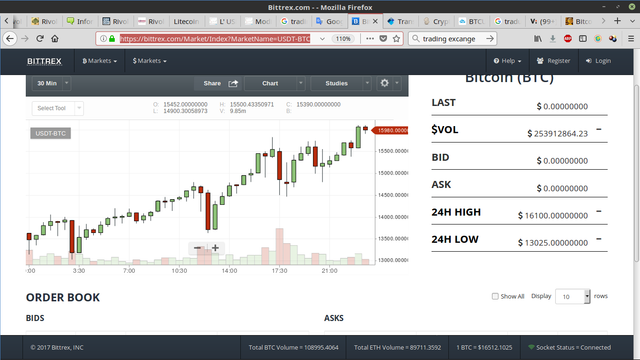Collapse the 24H HIGH minus icon
Viewport: 640px width, 360px height.
(x=599, y=211)
